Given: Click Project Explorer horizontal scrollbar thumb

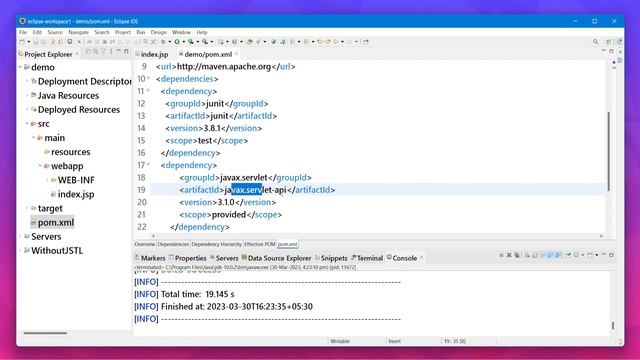Looking at the screenshot, I should [x=45, y=333].
